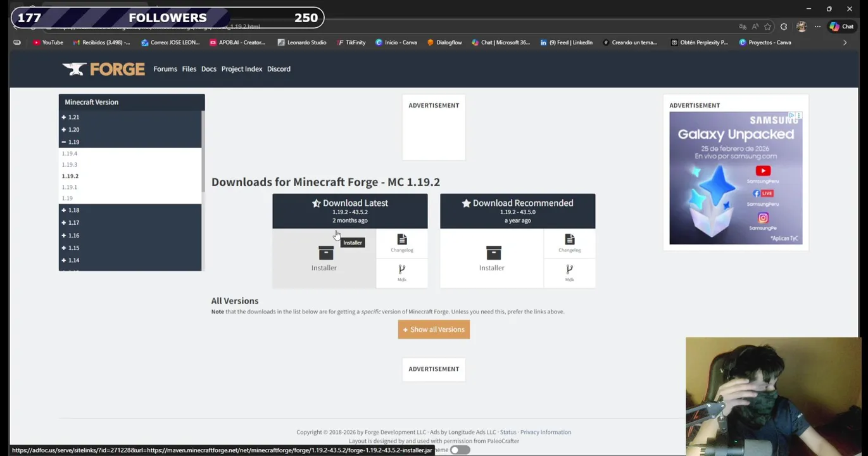Open the Copilot Chat button
The width and height of the screenshot is (868, 456).
[841, 27]
